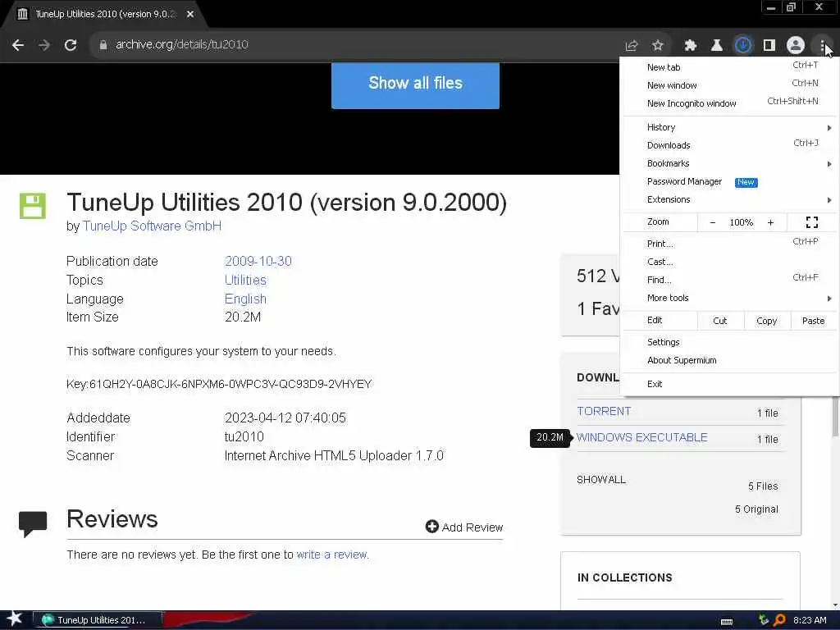Click Copy in the Edit row
Image resolution: width=840 pixels, height=630 pixels.
[x=767, y=321]
